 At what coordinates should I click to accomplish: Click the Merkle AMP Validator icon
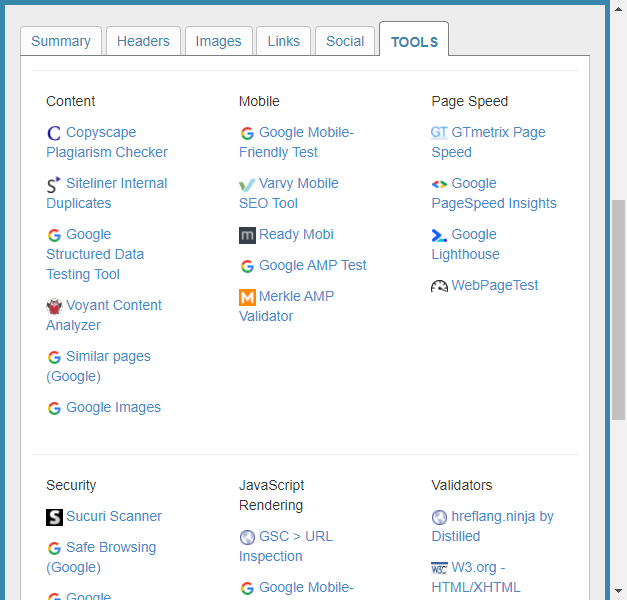click(247, 297)
